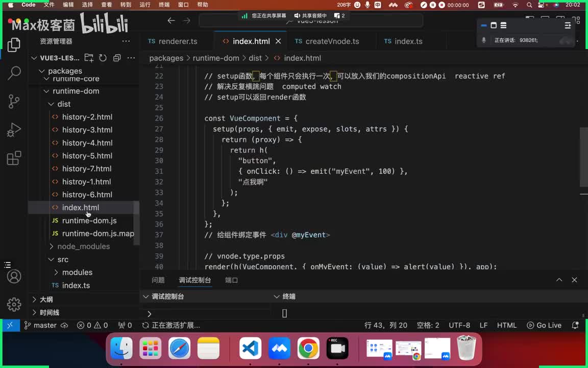Open the 端口 panel tab
This screenshot has height=368, width=588.
231,280
